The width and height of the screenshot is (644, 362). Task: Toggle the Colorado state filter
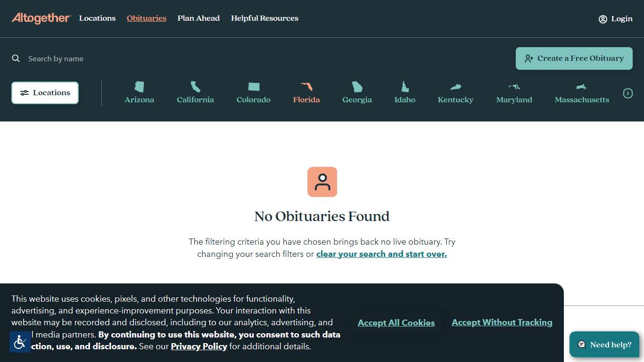coord(253,92)
